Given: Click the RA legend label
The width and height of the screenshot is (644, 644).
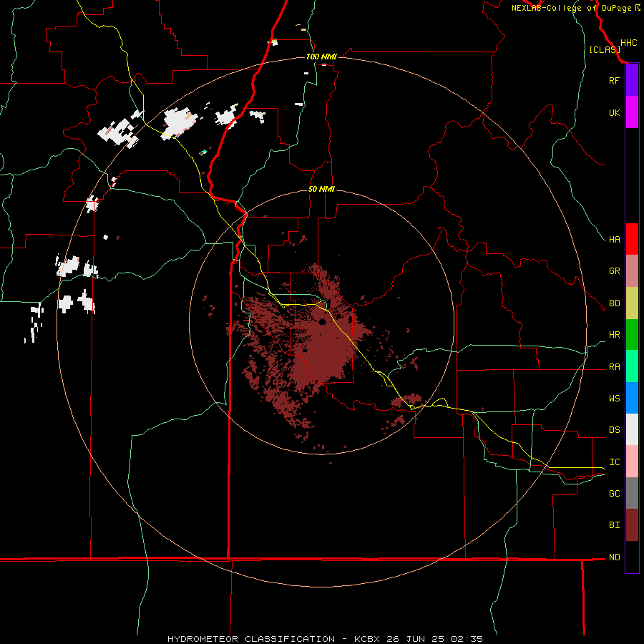Looking at the screenshot, I should point(614,367).
